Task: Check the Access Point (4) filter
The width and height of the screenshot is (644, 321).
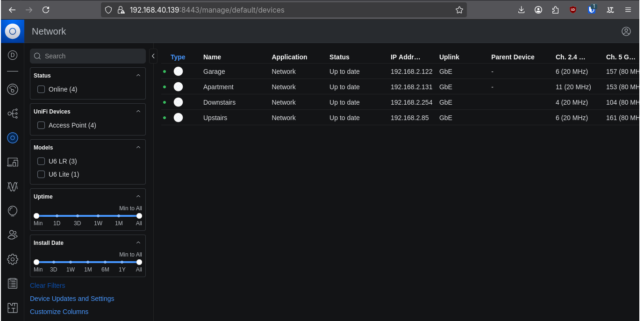Action: pyautogui.click(x=41, y=125)
